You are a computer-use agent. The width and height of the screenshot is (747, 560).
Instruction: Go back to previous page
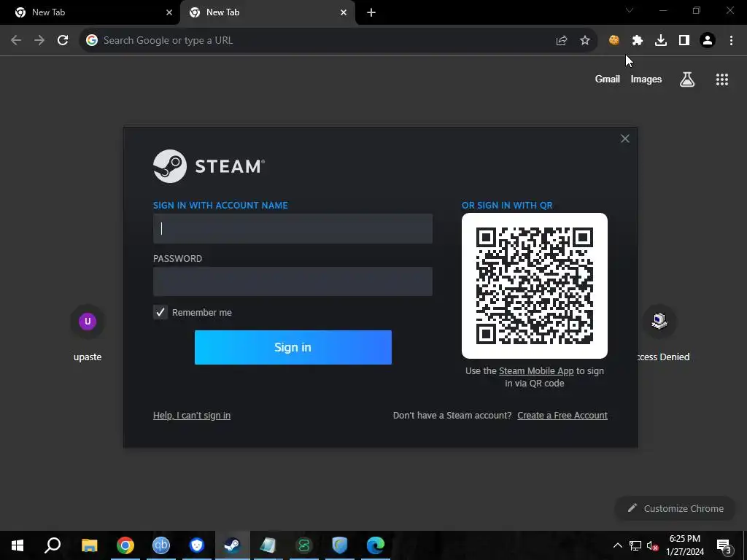coord(16,41)
